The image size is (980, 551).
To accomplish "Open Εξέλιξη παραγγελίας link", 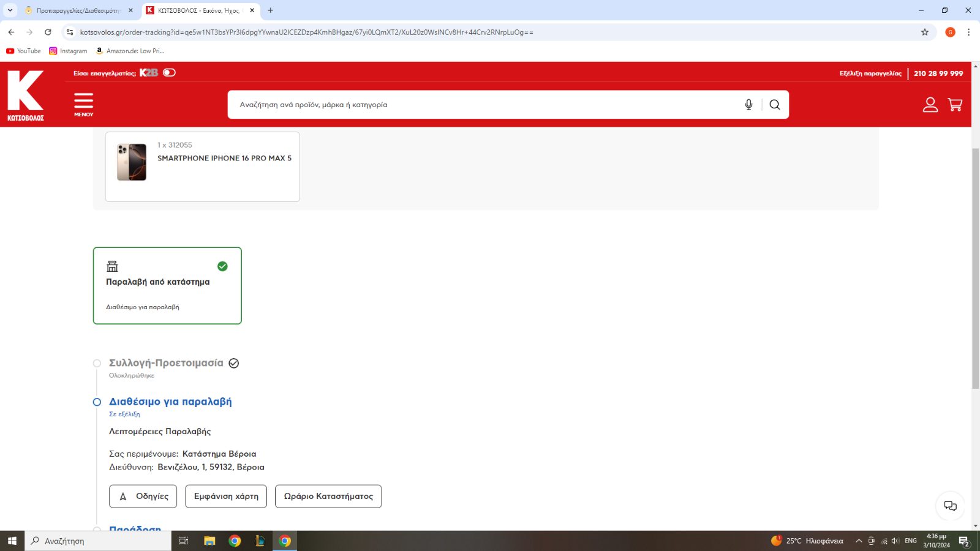I will tap(870, 73).
